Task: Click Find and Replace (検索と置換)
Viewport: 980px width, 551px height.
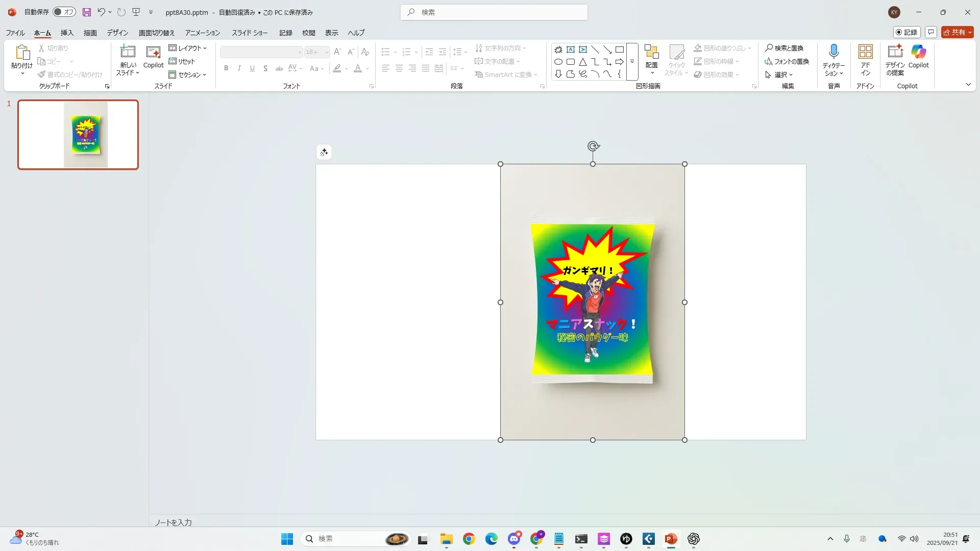Action: coord(784,48)
